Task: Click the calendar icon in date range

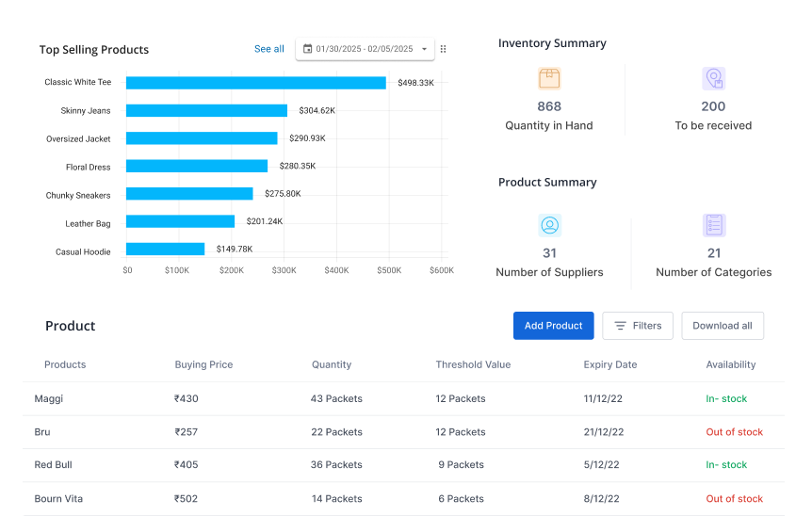Action: point(307,49)
